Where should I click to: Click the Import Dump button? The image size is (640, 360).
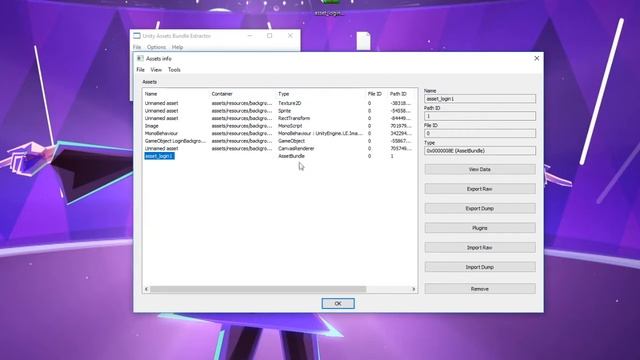pos(480,267)
